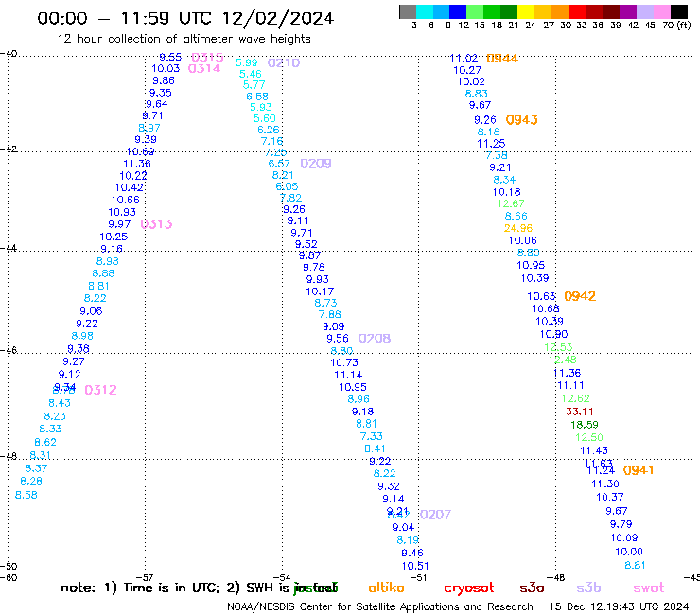This screenshot has width=700, height=615.
Task: Click the wave height value '10.69'
Action: tap(140, 151)
